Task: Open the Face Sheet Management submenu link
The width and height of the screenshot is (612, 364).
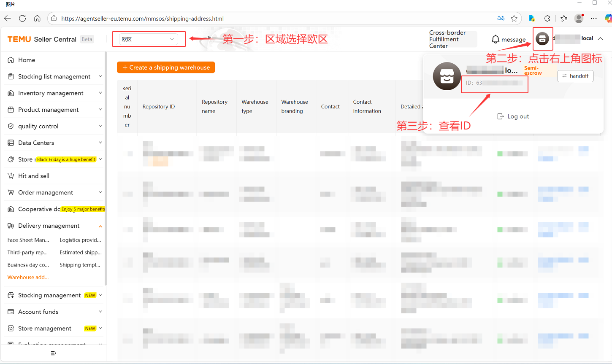Action: point(28,240)
